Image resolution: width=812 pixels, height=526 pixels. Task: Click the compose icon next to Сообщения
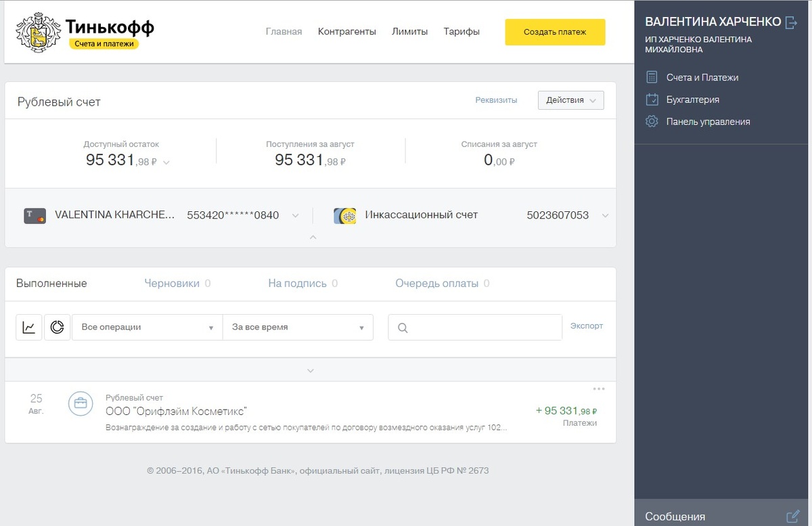(x=793, y=517)
